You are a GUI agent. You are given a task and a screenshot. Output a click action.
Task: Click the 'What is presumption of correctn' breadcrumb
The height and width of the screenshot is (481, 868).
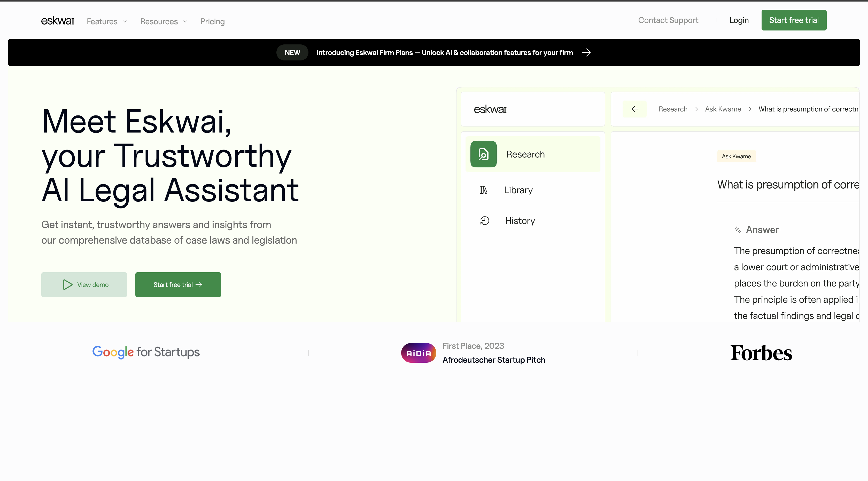coord(809,109)
